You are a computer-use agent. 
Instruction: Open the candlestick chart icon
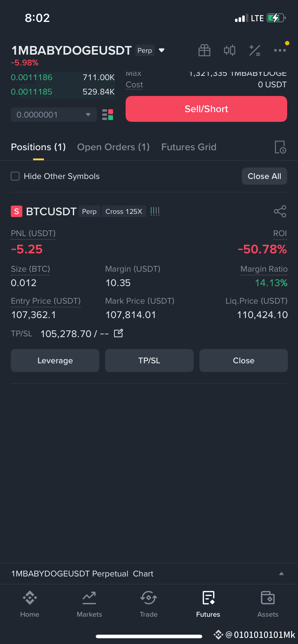230,50
